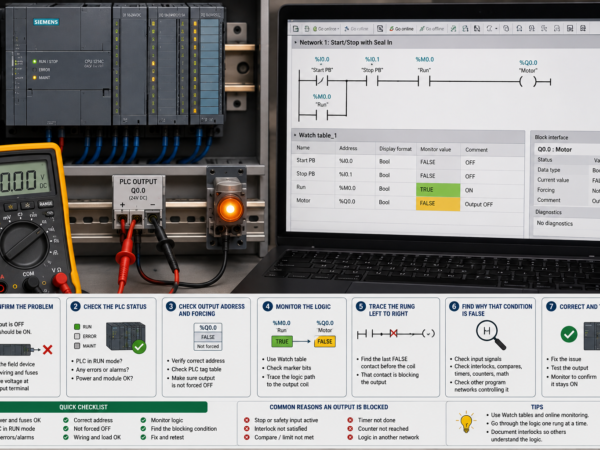The width and height of the screenshot is (600, 450).
Task: Select Q0.0 : Motor in the Block interface panel
Action: 554,149
